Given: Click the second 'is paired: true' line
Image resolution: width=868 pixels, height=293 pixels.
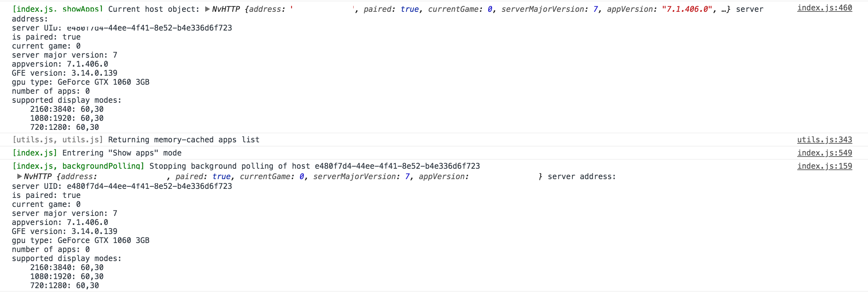Looking at the screenshot, I should pyautogui.click(x=46, y=195).
